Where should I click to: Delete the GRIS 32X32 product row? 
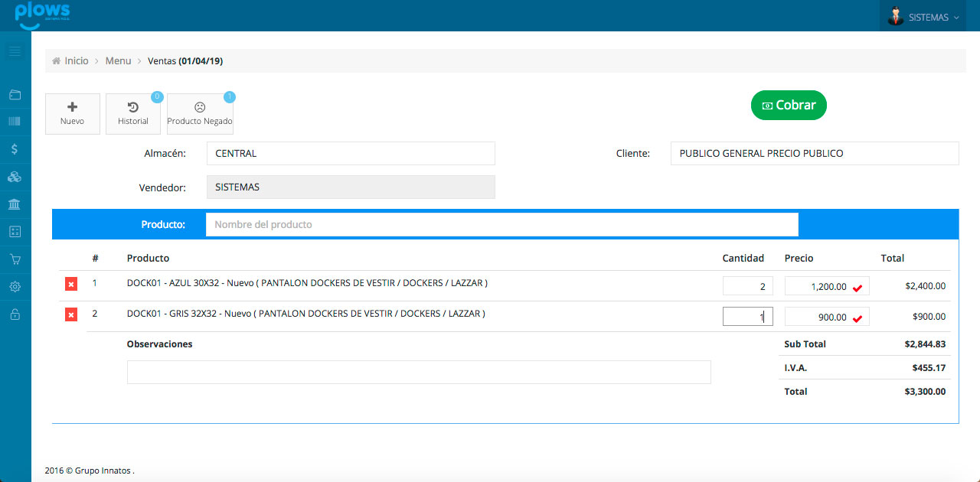(x=71, y=314)
